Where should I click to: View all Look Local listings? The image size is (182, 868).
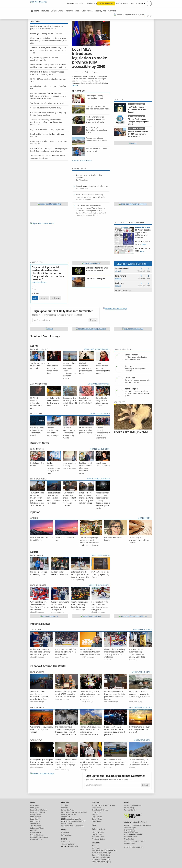(118, 286)
